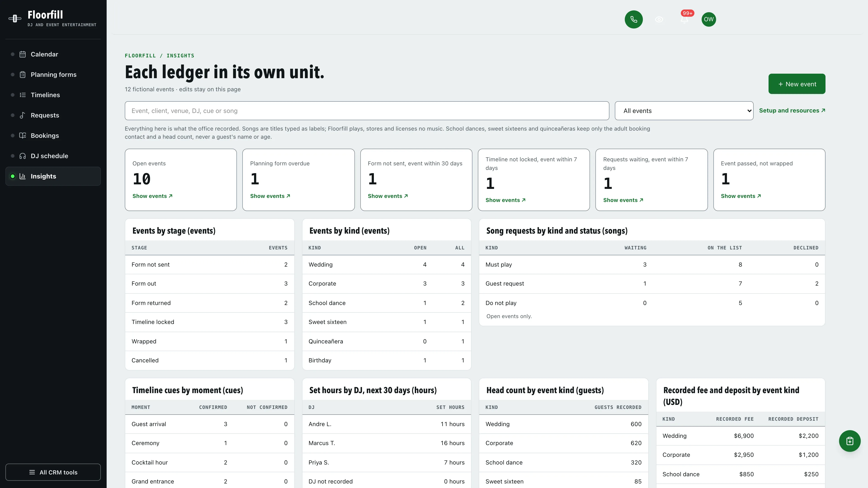The image size is (868, 488).
Task: Click the '$6,900' Wedding recorded fee
Action: pyautogui.click(x=744, y=435)
